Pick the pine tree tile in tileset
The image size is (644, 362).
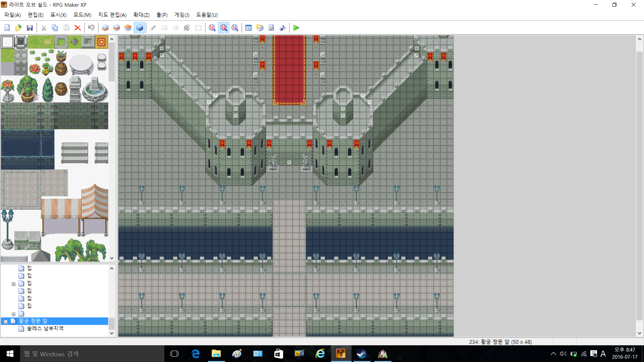tap(48, 89)
